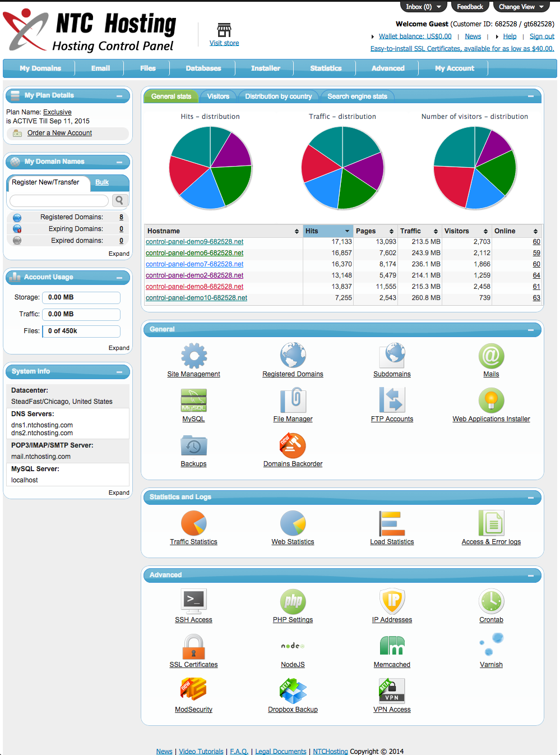Image resolution: width=560 pixels, height=755 pixels.
Task: Collapse the Advanced section
Action: tap(530, 576)
